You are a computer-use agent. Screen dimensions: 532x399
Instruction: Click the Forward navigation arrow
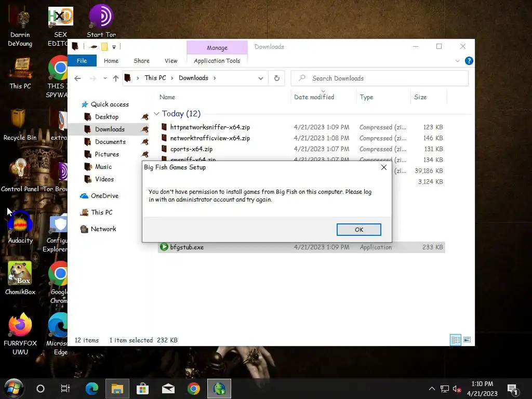tap(92, 78)
